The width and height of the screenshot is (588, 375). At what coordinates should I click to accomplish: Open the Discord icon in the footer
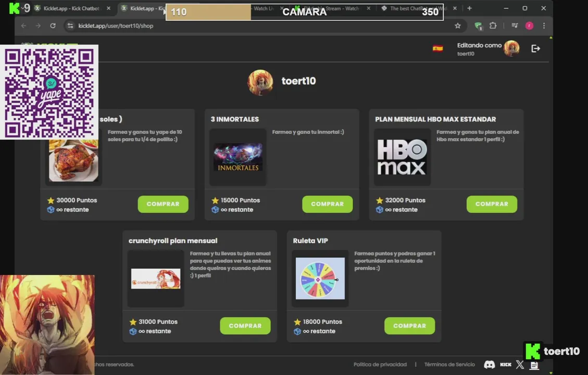click(x=490, y=365)
